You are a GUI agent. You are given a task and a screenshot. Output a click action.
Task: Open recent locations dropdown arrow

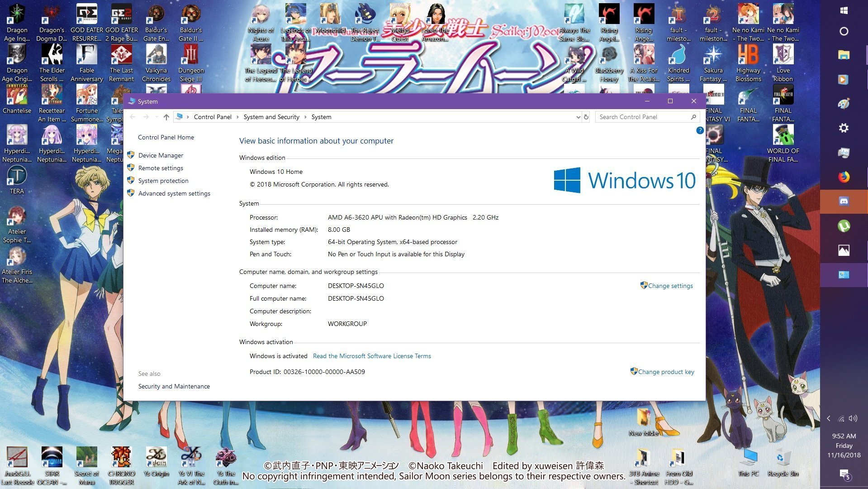pos(157,117)
